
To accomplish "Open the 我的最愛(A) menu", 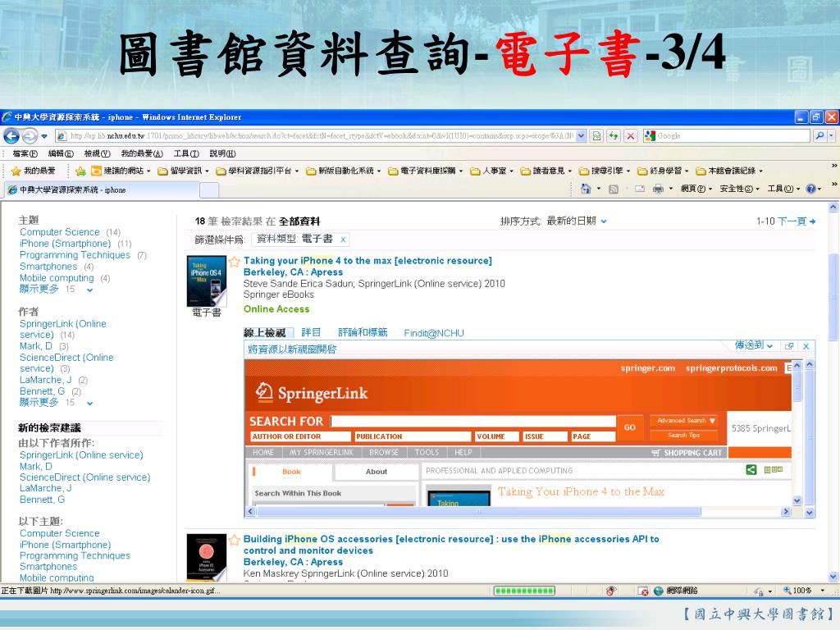I will 141,153.
